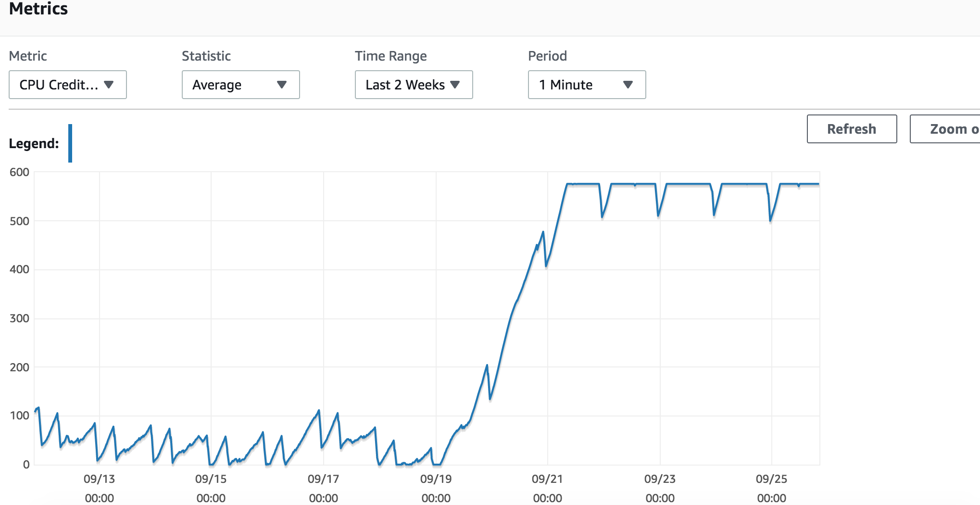Click the Statistic dropdown triangle icon
This screenshot has width=980, height=505.
tap(283, 85)
